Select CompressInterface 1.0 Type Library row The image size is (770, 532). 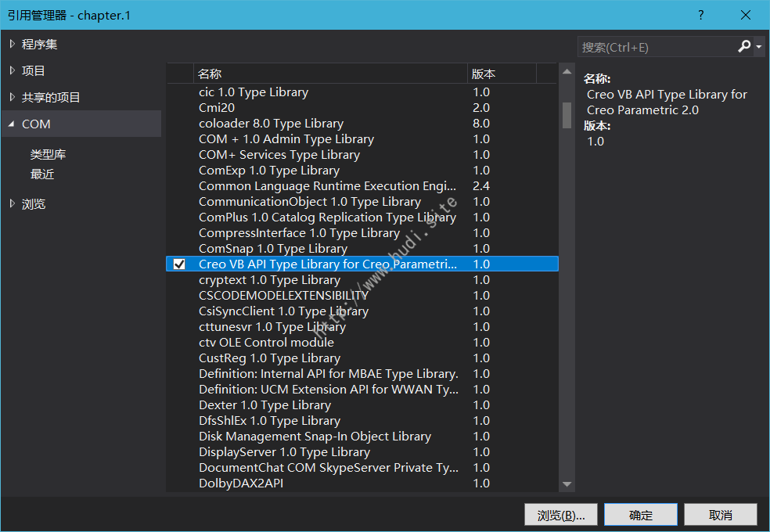362,232
